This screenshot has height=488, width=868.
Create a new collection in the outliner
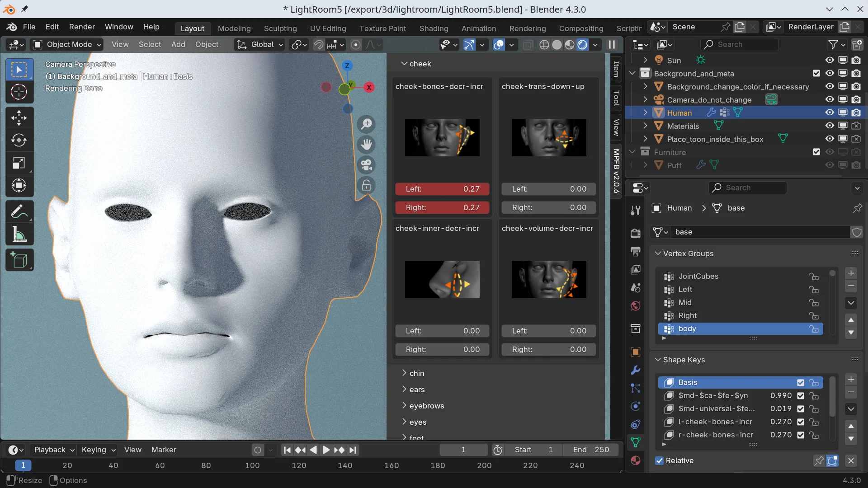point(858,44)
